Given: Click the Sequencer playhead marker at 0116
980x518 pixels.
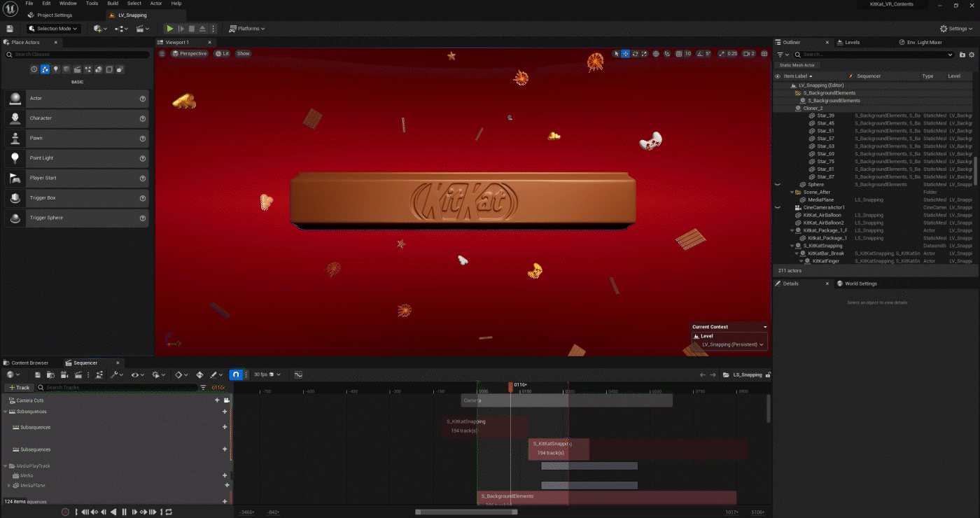Looking at the screenshot, I should (x=510, y=386).
